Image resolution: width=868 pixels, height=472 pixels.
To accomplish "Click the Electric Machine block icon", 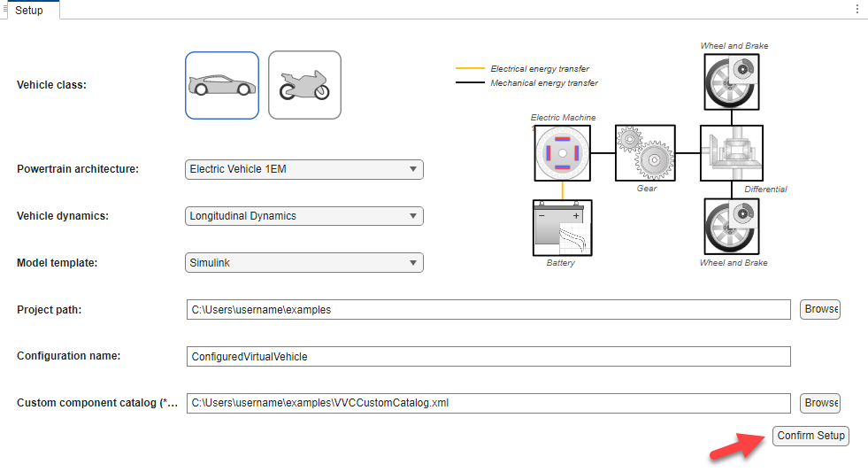I will 562,153.
